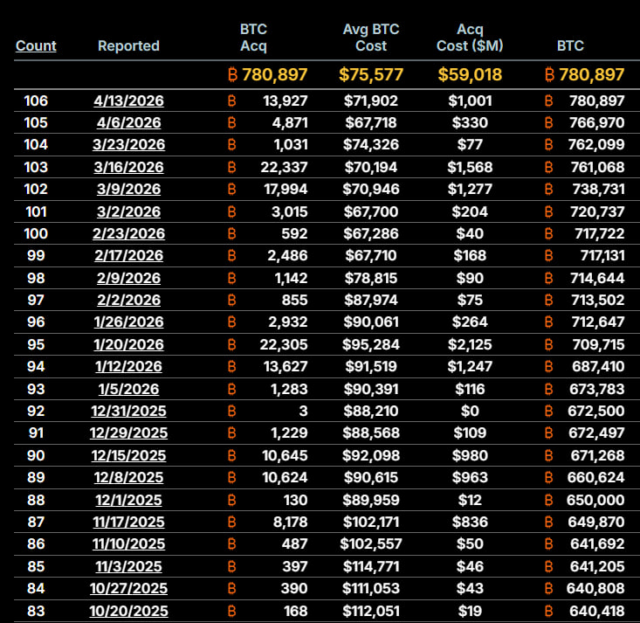Screen dimensions: 640x623
Task: Open the 12/31/2025 reported date link
Action: (x=129, y=411)
